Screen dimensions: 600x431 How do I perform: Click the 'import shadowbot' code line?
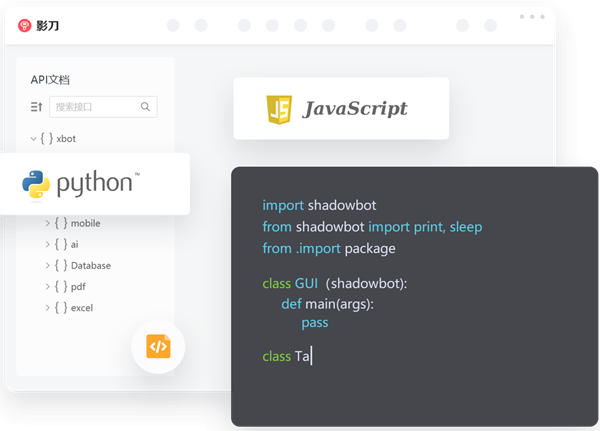tap(319, 206)
